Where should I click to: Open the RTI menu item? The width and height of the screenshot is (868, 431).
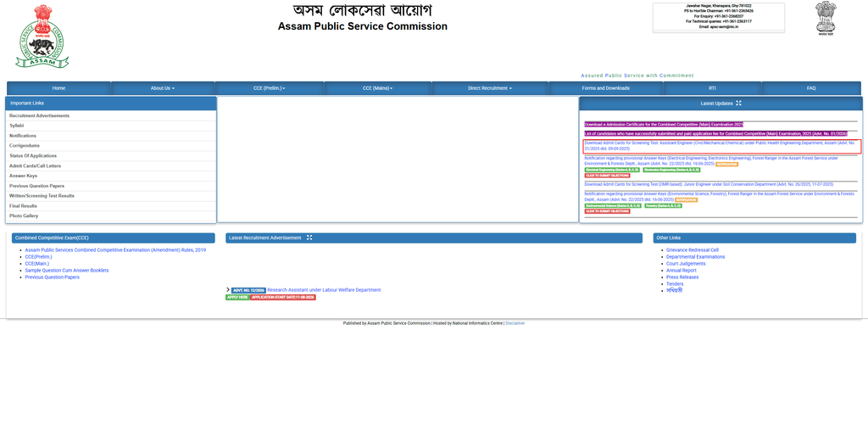tap(712, 88)
